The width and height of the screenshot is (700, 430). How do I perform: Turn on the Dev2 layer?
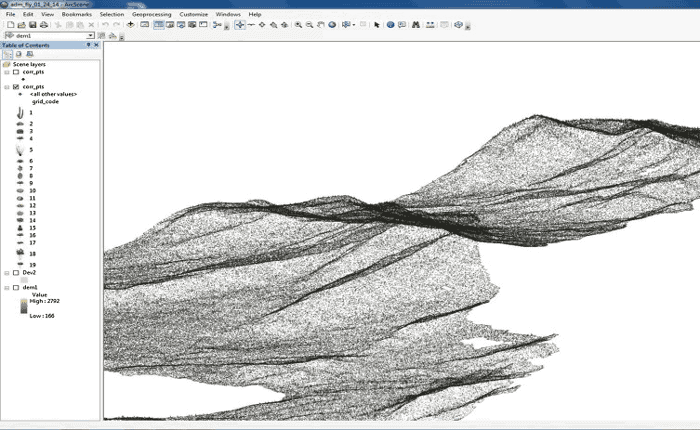[x=16, y=273]
